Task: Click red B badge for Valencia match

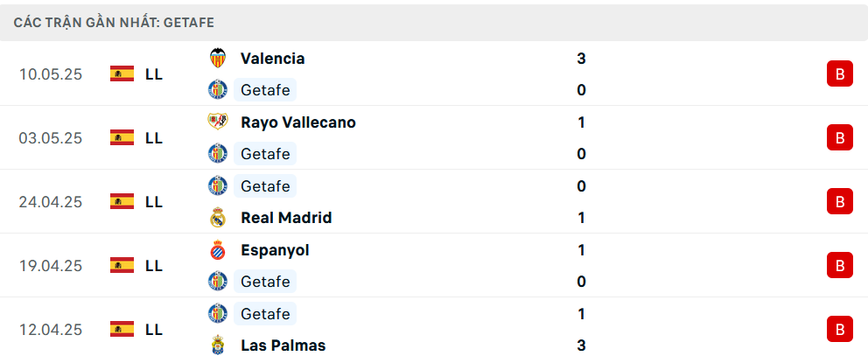Action: (x=840, y=73)
